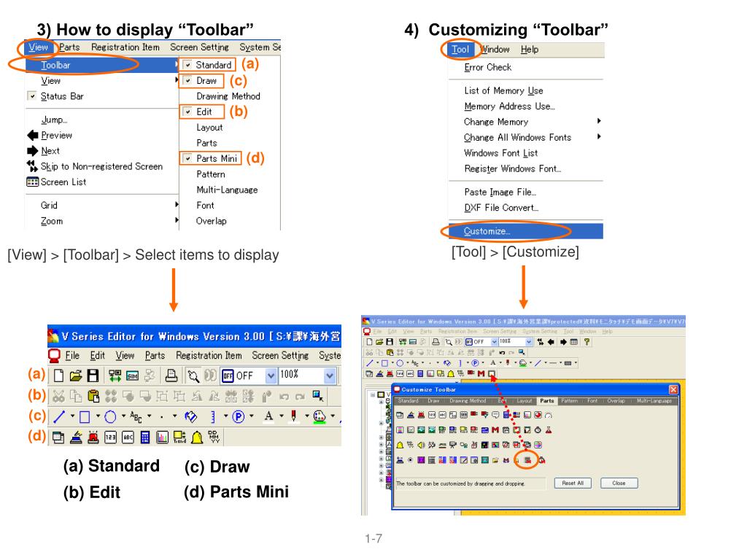Click the Close button in Customize Toolbar dialog

click(x=619, y=483)
